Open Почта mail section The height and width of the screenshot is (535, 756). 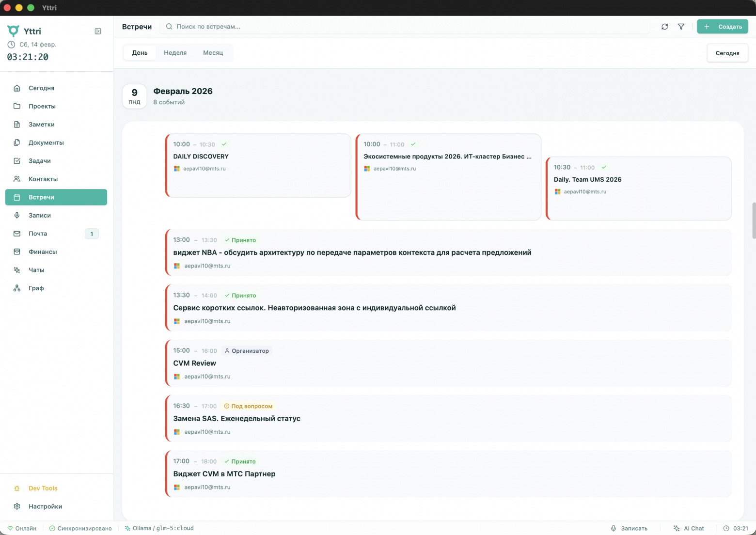tap(38, 234)
